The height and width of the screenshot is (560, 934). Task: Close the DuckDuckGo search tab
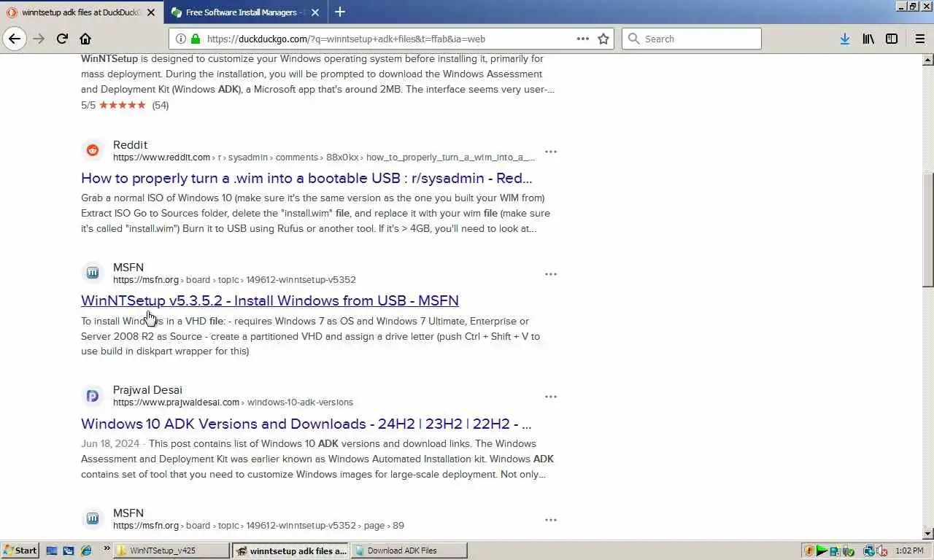[x=151, y=12]
